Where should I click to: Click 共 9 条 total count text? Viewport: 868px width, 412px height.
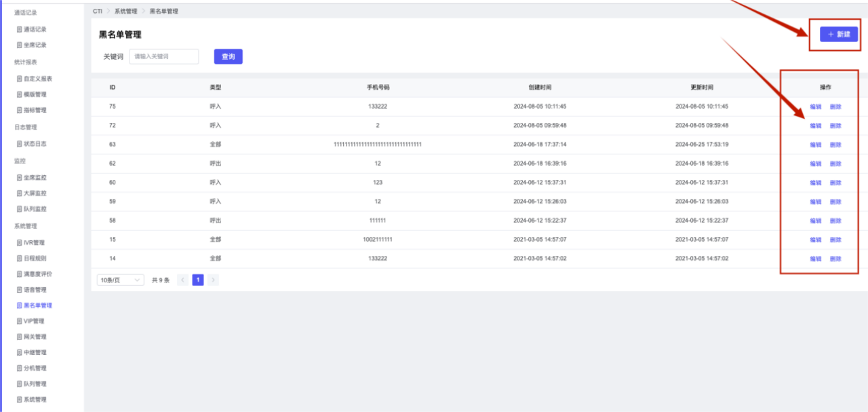coord(161,280)
